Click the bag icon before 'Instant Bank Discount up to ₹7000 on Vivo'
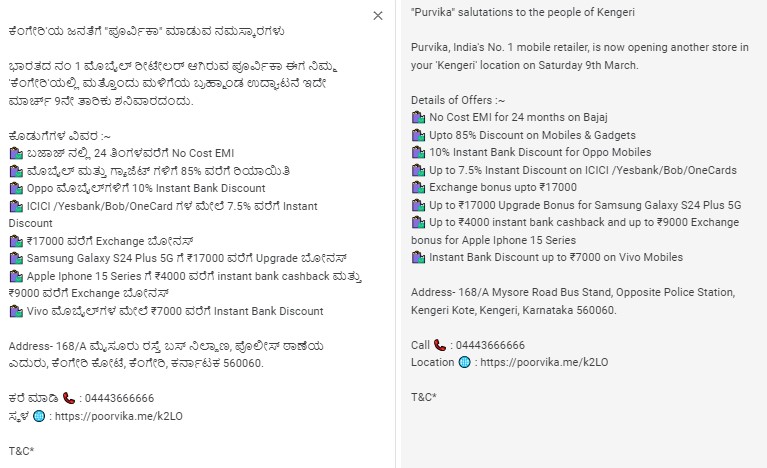Image resolution: width=767 pixels, height=468 pixels. pyautogui.click(x=418, y=257)
